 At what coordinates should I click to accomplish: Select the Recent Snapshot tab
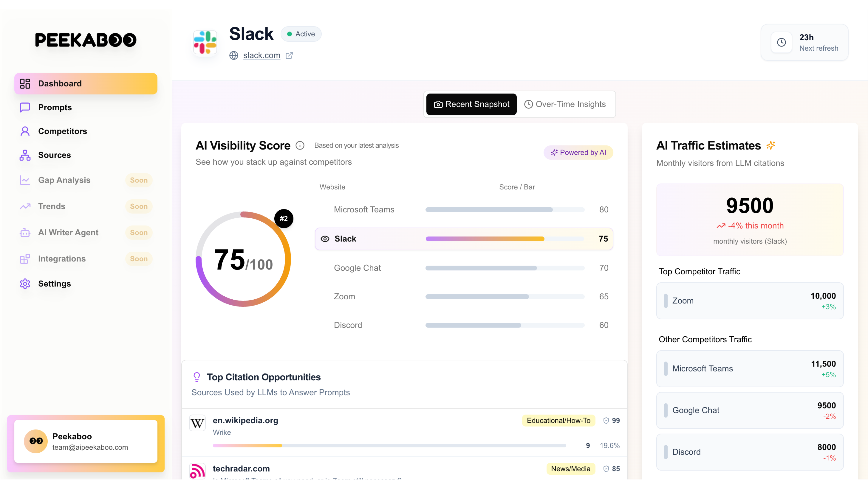click(x=471, y=104)
